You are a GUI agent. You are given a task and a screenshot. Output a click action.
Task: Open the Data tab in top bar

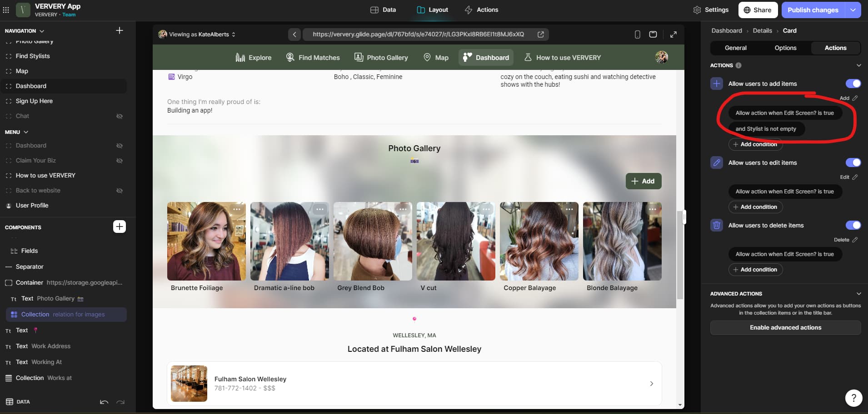pyautogui.click(x=383, y=10)
